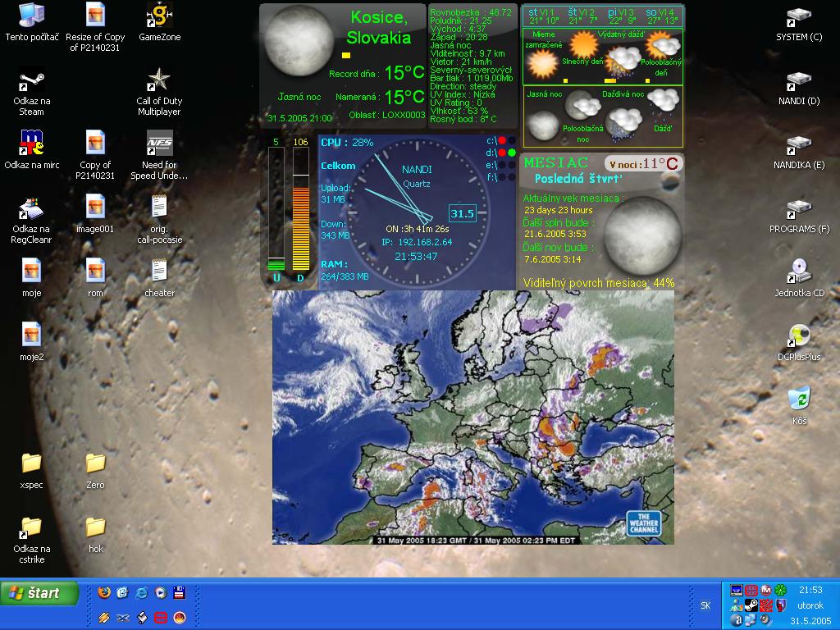Click the SK language indicator

[705, 605]
